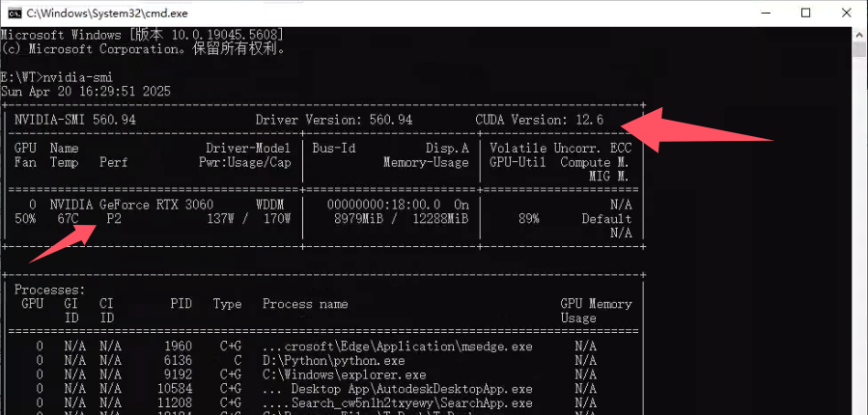The width and height of the screenshot is (868, 415).
Task: Click memory used '8979MiB' value
Action: tap(359, 218)
